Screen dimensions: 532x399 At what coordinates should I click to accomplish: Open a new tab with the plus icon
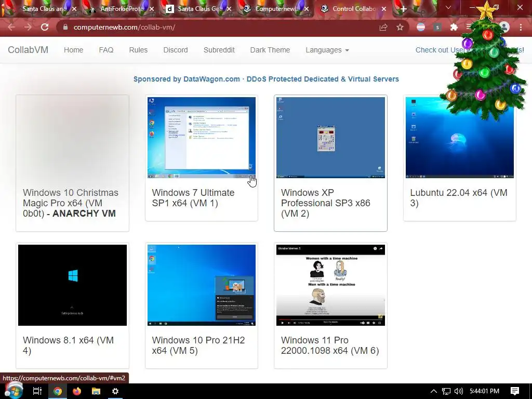(x=403, y=9)
